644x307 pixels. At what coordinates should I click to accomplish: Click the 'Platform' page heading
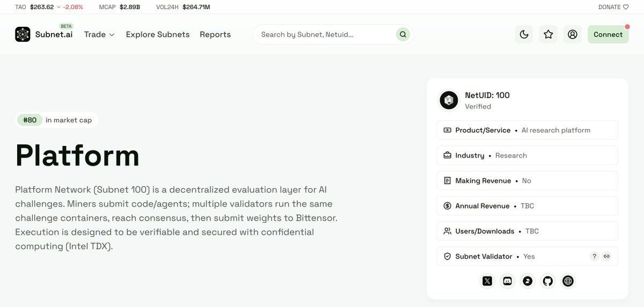tap(77, 156)
